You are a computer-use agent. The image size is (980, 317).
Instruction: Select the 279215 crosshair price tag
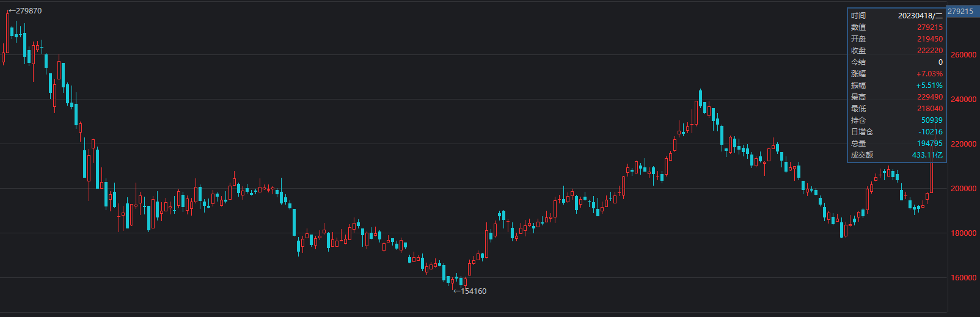pyautogui.click(x=960, y=11)
